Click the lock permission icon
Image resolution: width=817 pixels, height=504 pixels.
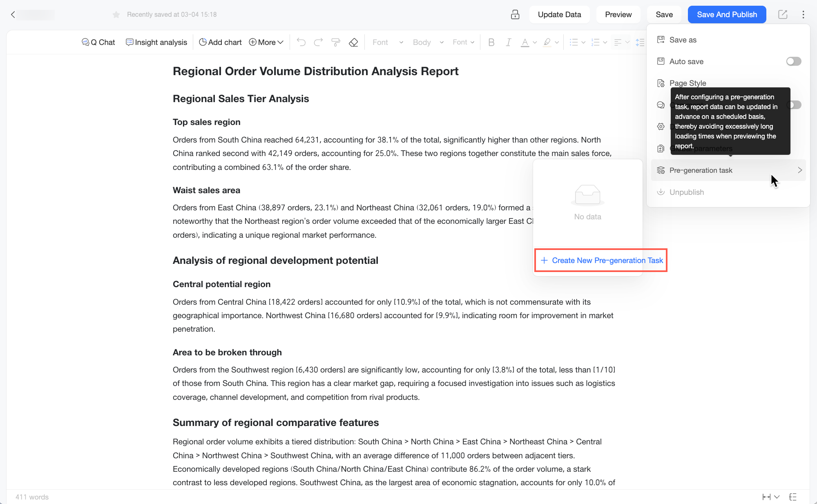point(515,15)
